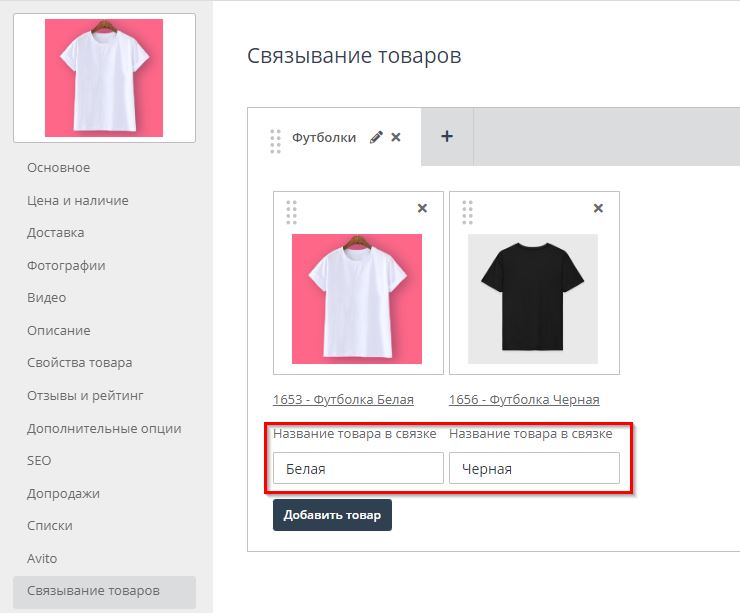Grab the white t-shirt card drag handle
This screenshot has height=613, width=740.
pyautogui.click(x=291, y=212)
